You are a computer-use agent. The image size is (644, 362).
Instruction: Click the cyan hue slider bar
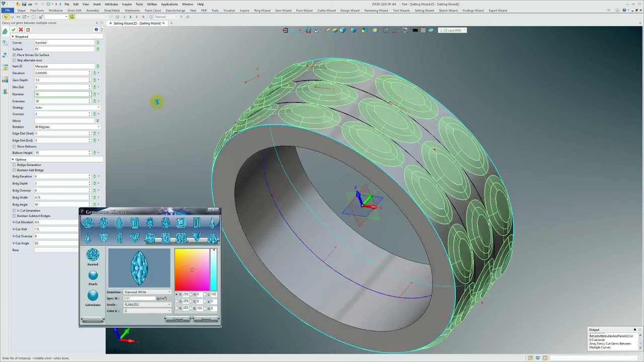click(213, 269)
